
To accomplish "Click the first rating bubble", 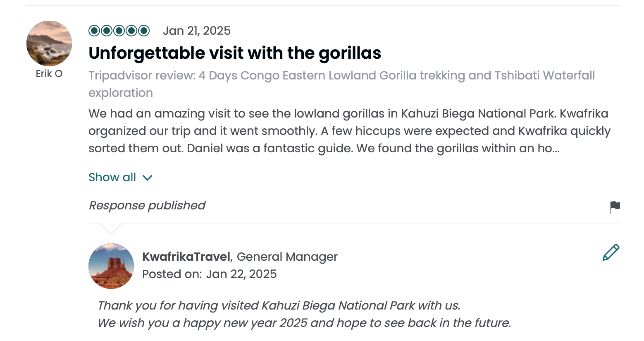I will click(x=94, y=31).
